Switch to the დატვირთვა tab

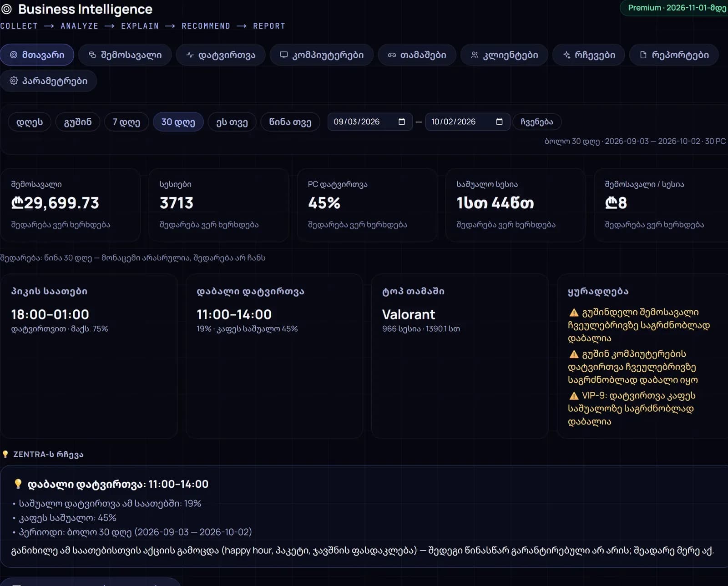tap(221, 55)
